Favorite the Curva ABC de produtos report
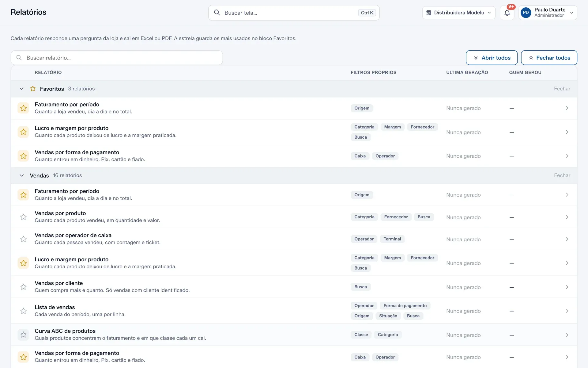Screen dimensions: 588x368 pyautogui.click(x=23, y=335)
